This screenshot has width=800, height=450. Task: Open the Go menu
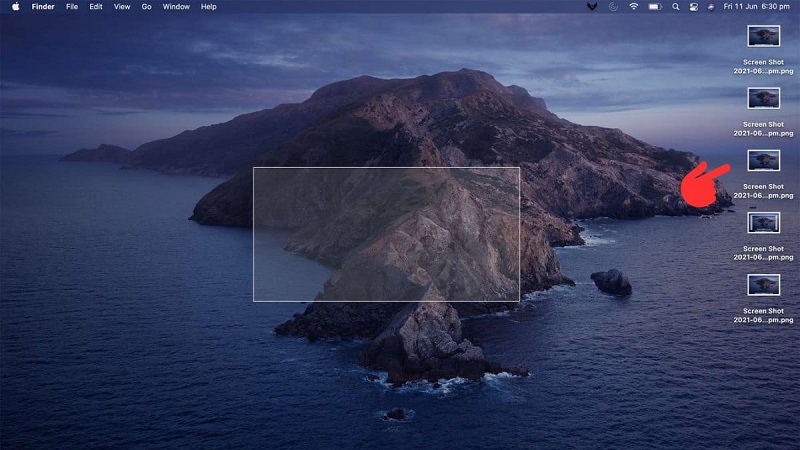[x=147, y=6]
